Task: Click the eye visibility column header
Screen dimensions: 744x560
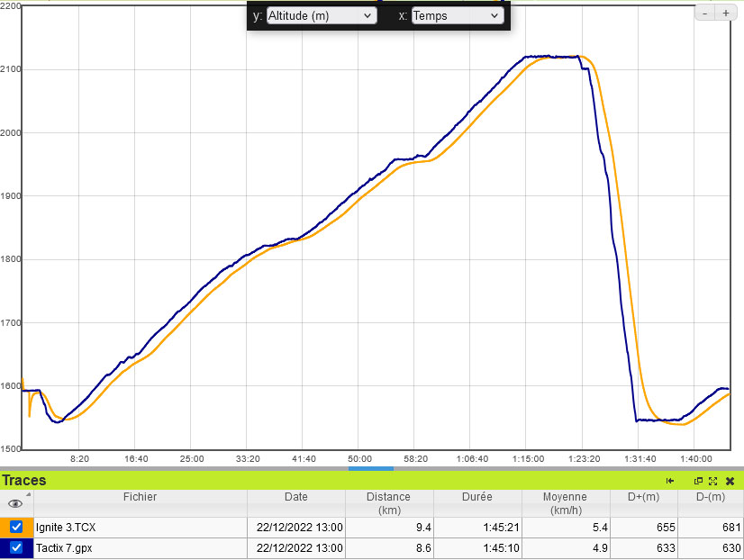Action: tap(15, 503)
